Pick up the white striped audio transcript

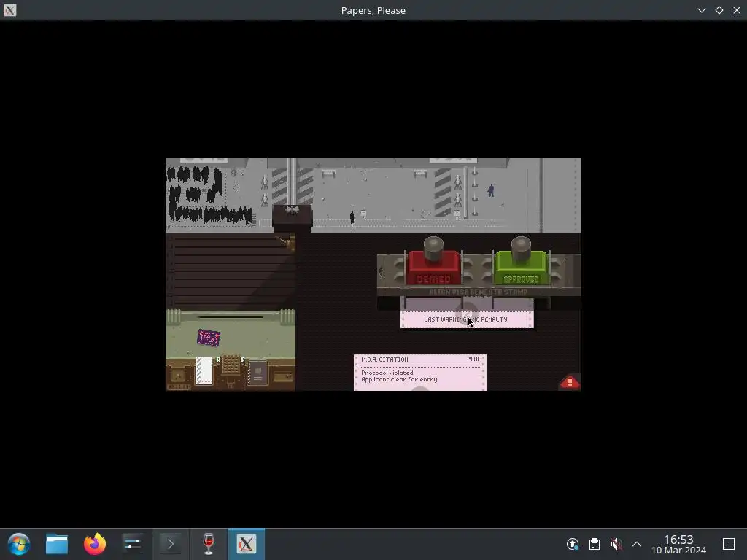pos(204,370)
